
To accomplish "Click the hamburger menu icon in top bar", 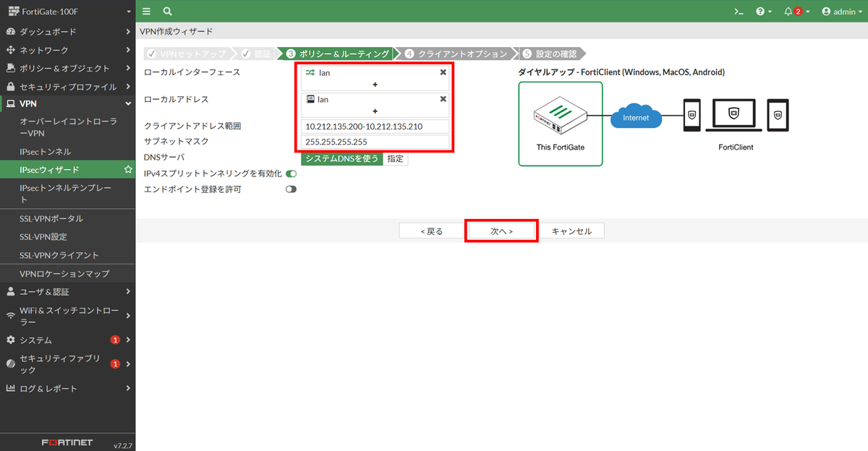I will click(x=147, y=12).
